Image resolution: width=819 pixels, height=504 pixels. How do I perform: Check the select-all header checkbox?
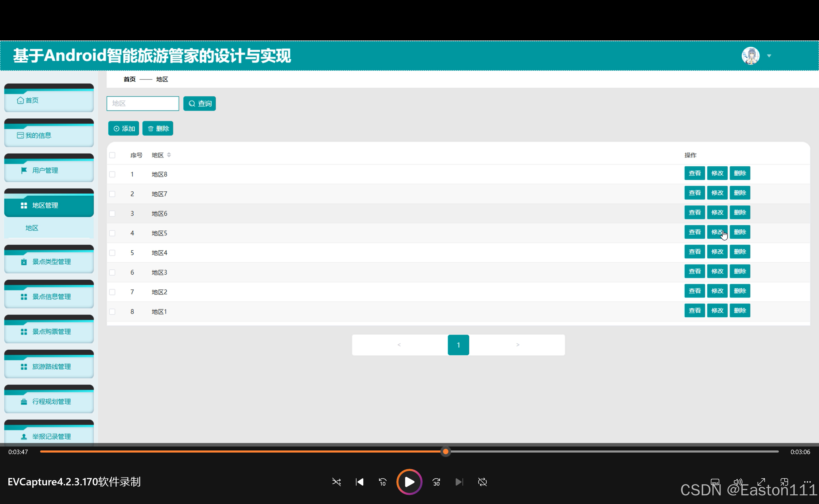(112, 155)
